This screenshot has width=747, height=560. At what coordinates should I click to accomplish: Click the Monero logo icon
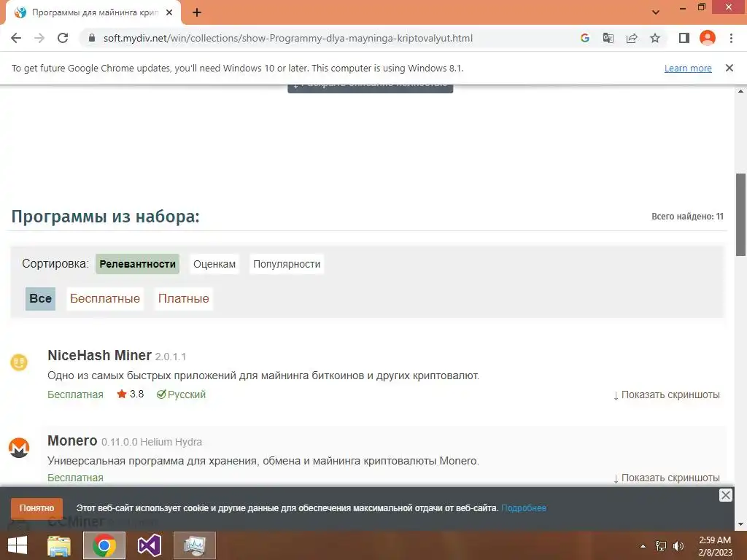point(19,448)
